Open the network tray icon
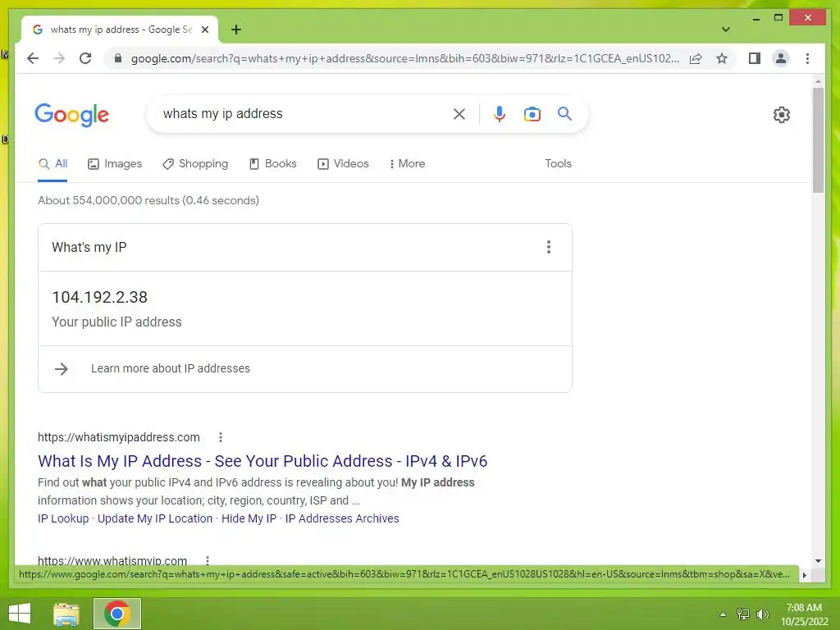840x630 pixels. tap(742, 614)
